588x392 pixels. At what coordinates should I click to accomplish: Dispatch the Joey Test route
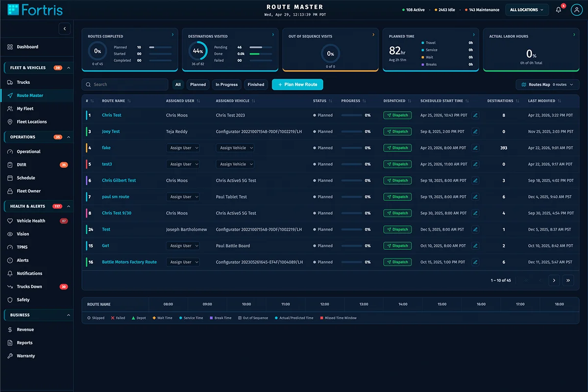coord(397,131)
